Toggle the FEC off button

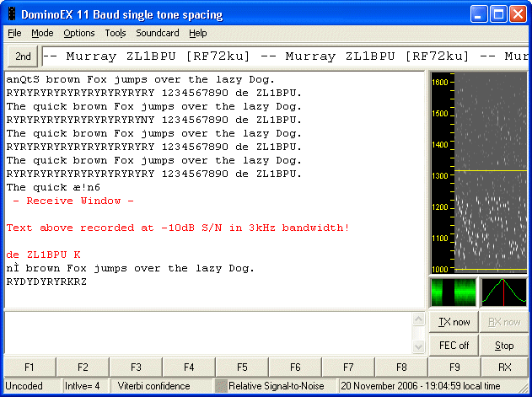[x=454, y=346]
